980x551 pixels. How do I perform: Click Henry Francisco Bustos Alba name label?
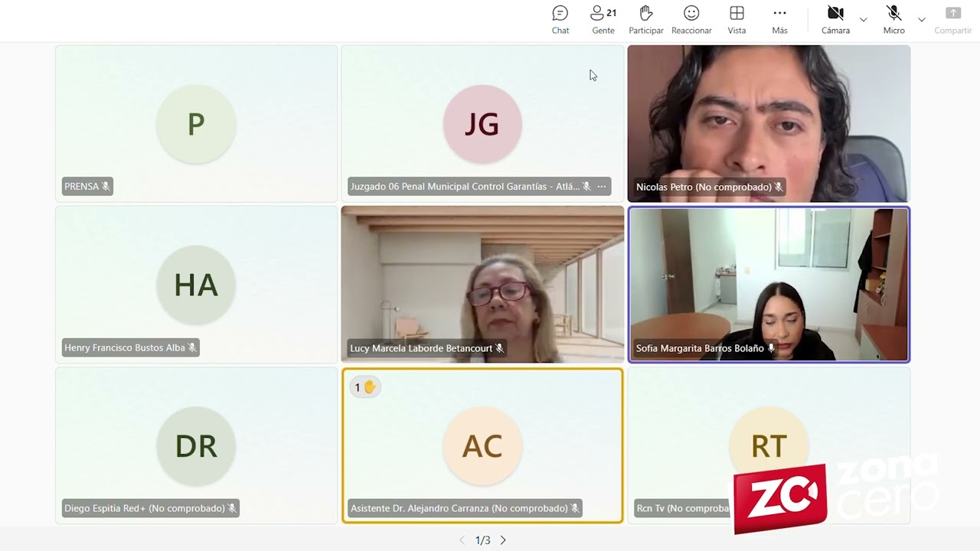pos(125,348)
